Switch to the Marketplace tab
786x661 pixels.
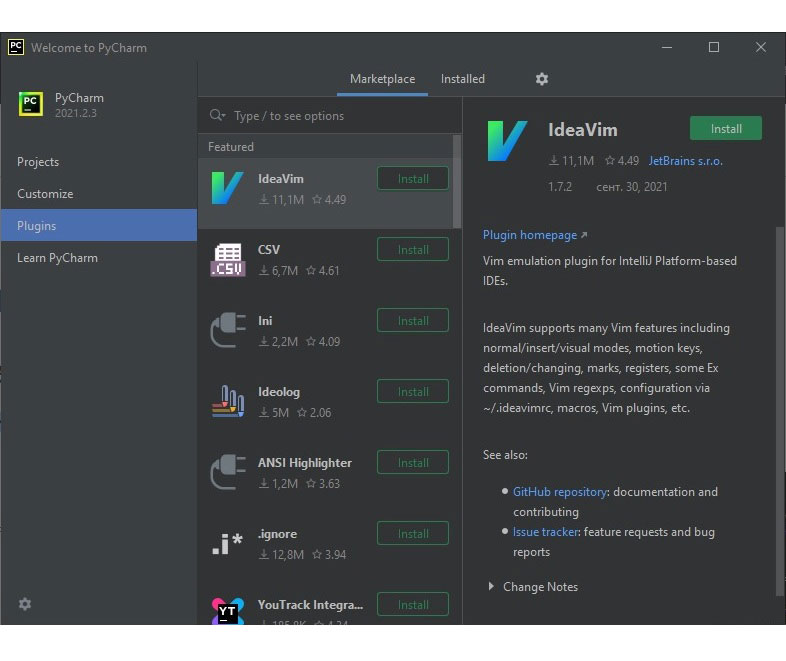coord(382,79)
